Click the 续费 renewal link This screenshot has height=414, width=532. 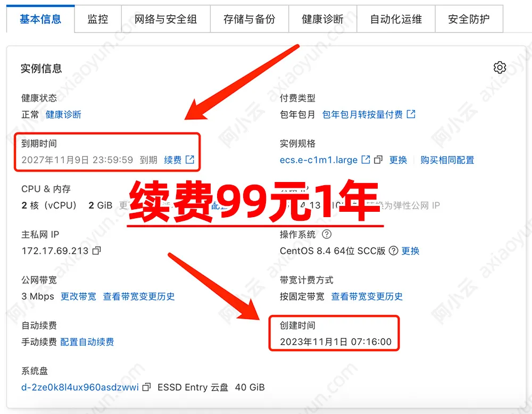click(173, 159)
